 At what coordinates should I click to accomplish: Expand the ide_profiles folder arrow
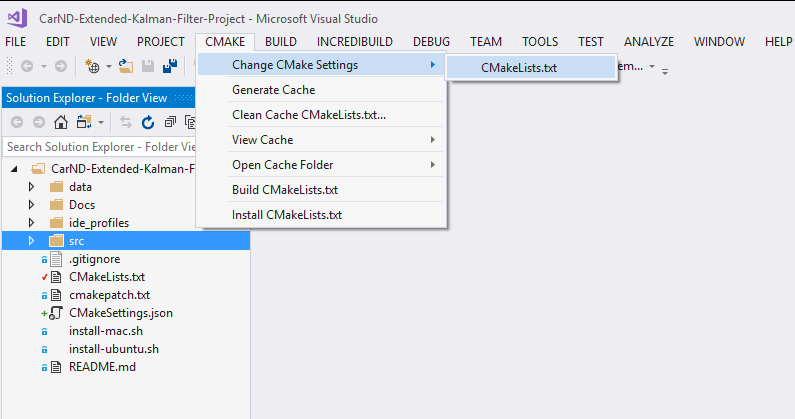[31, 223]
